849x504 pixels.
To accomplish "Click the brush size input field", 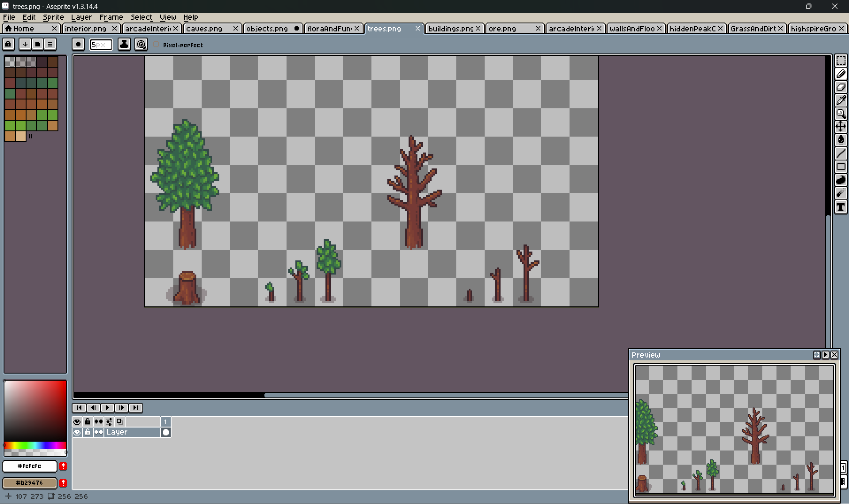I will [101, 45].
